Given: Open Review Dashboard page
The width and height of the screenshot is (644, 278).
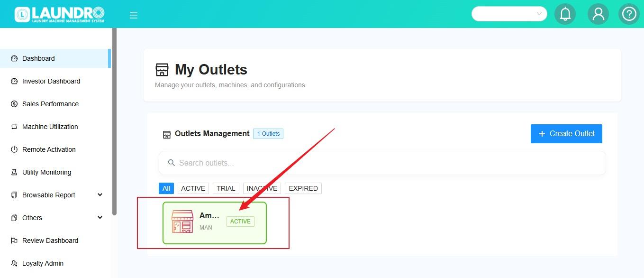Looking at the screenshot, I should (55, 241).
